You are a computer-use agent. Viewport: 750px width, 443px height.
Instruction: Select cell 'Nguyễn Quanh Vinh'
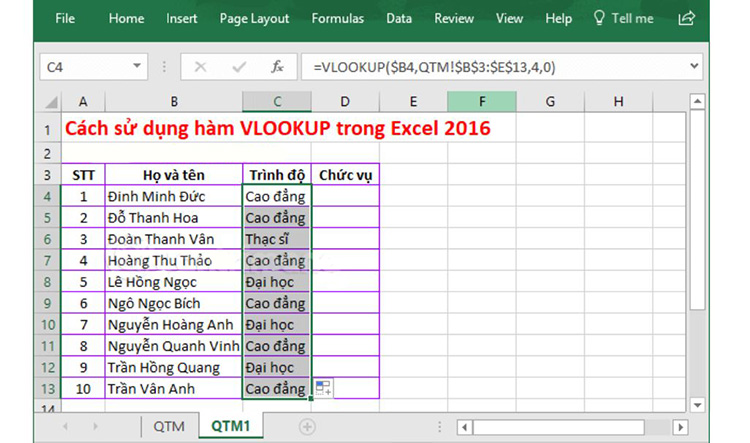click(174, 346)
